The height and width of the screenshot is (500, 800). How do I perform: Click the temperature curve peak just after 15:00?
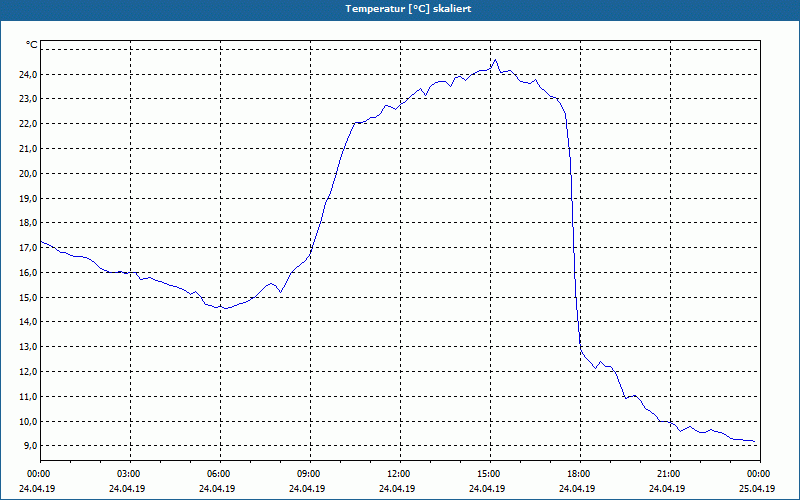coord(495,60)
